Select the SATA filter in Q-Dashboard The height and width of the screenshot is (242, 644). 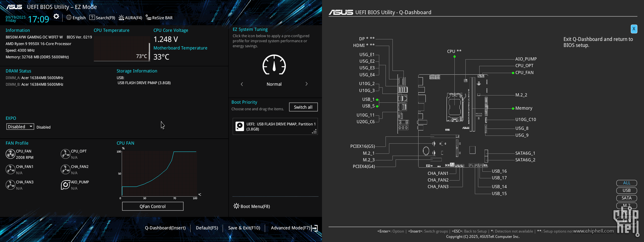point(626,198)
